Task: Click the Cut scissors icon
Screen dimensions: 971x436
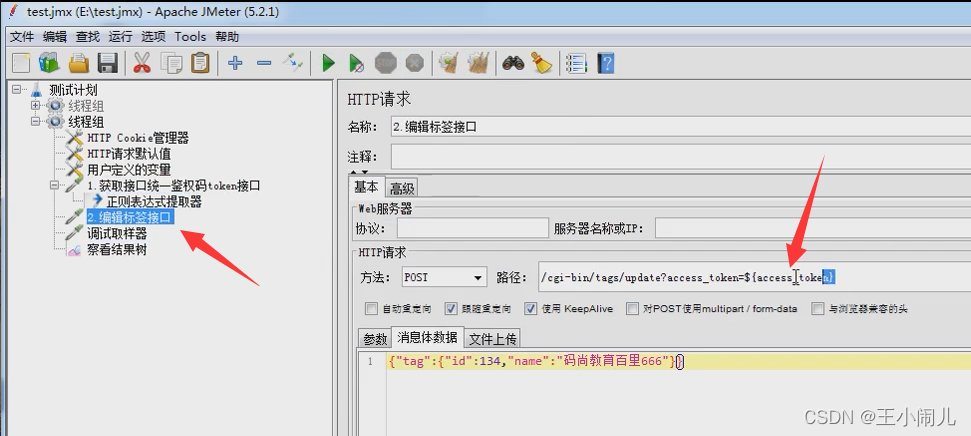Action: click(142, 63)
